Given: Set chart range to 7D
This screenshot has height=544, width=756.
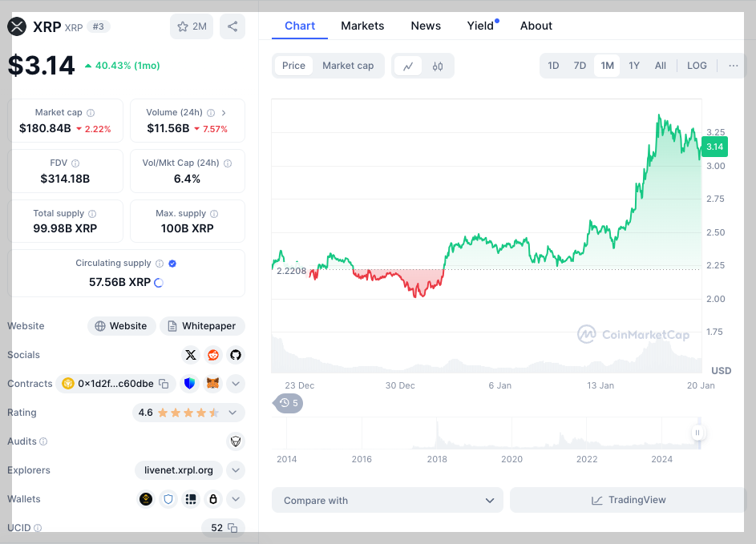Looking at the screenshot, I should (580, 66).
